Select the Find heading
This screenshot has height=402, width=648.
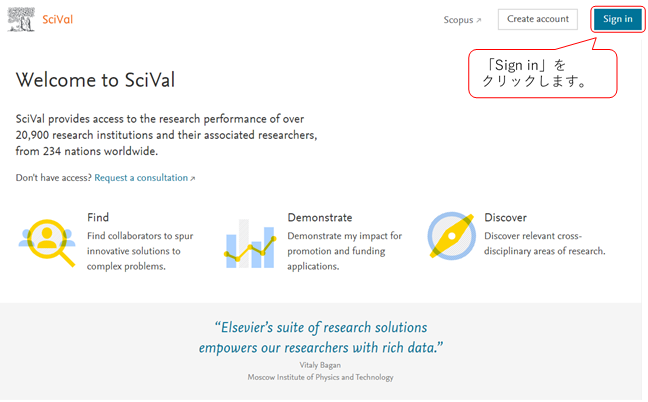(x=98, y=217)
